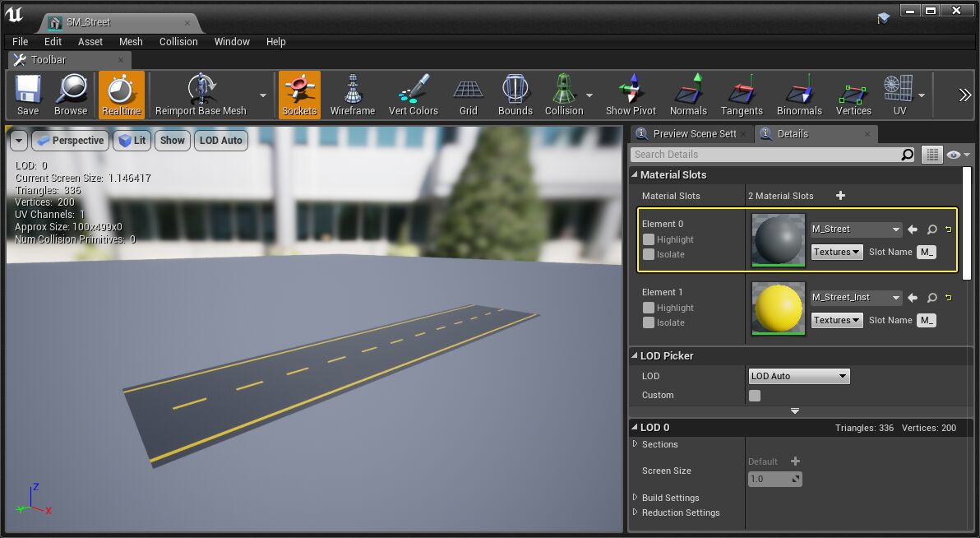Viewport: 980px width, 538px height.
Task: Open the M_Street material dropdown
Action: pyautogui.click(x=856, y=230)
